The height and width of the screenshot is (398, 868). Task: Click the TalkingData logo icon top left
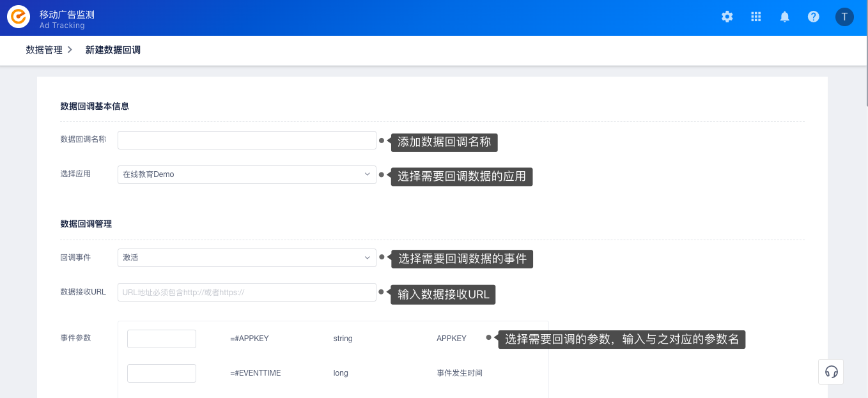tap(19, 17)
